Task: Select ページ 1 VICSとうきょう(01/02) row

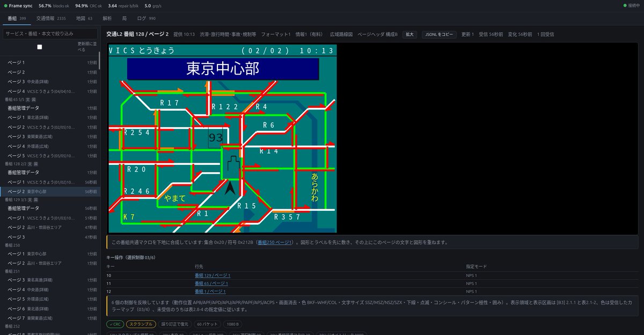Action: click(49, 182)
